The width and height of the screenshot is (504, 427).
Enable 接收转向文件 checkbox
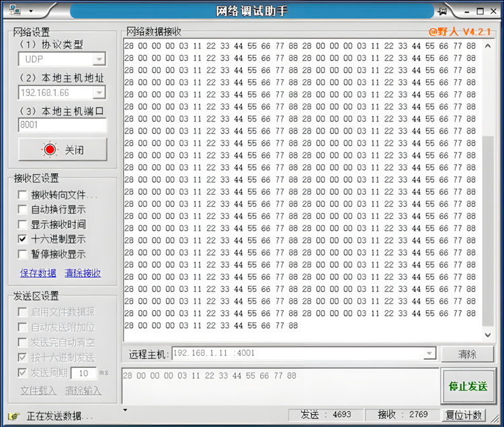click(24, 195)
